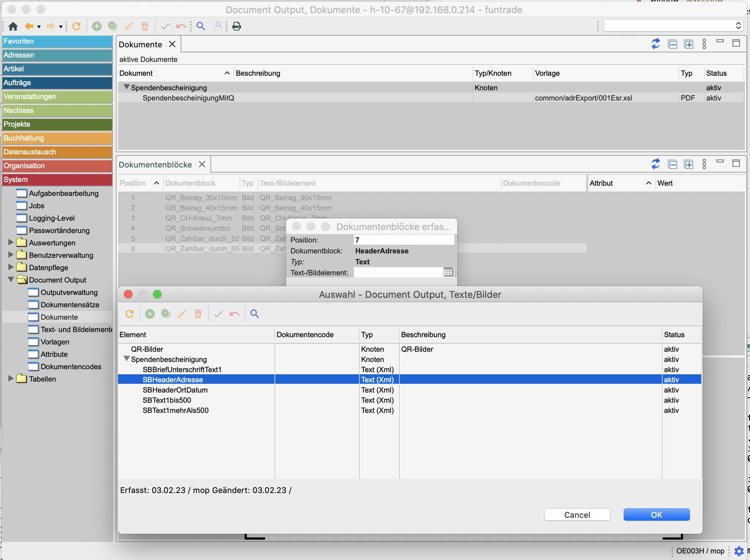
Task: Click the Position input field
Action: pyautogui.click(x=403, y=240)
